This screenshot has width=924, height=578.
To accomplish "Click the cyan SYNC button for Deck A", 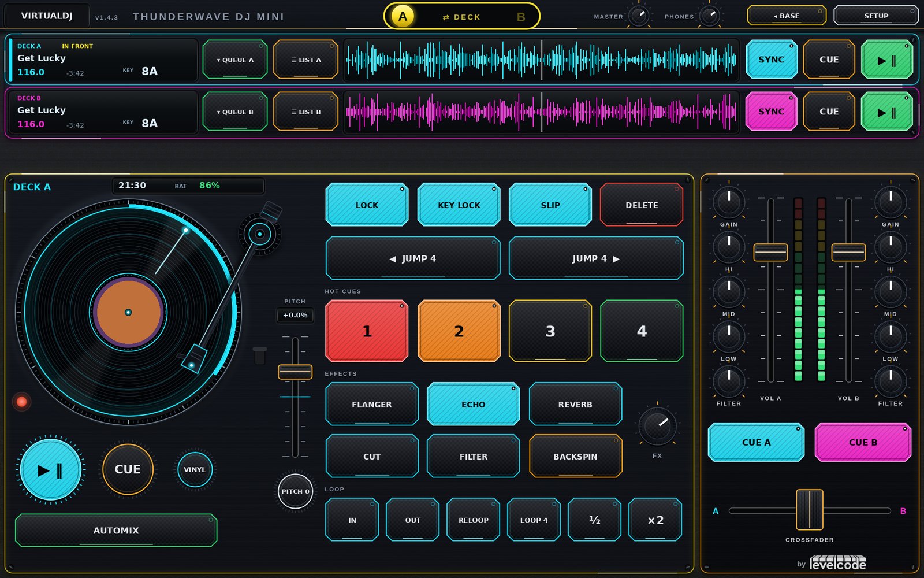I will coord(772,60).
